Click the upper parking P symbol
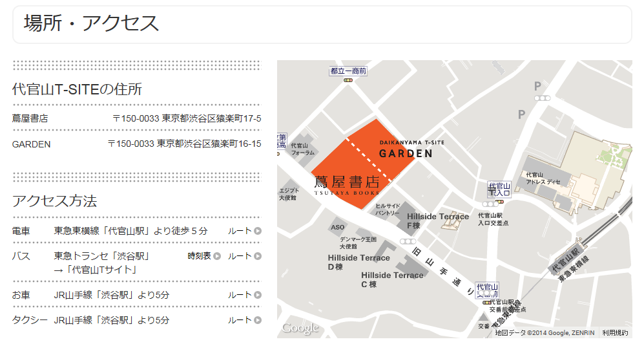 pyautogui.click(x=537, y=86)
